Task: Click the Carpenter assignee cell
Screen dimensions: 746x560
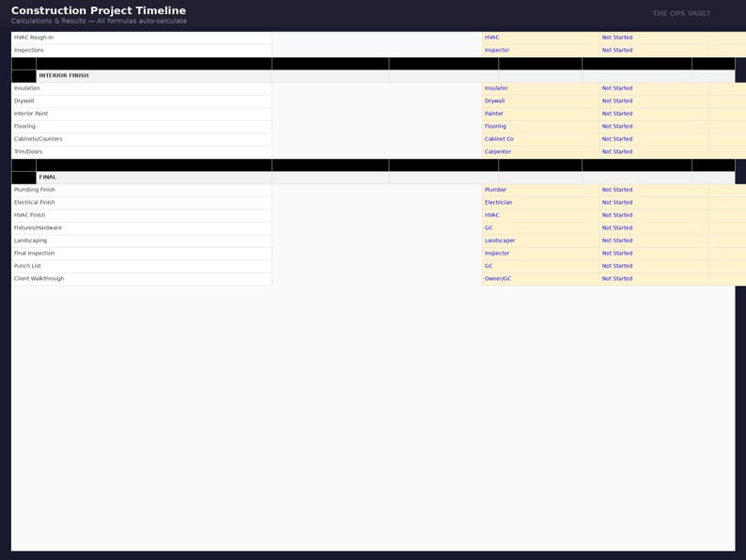Action: [x=540, y=152]
